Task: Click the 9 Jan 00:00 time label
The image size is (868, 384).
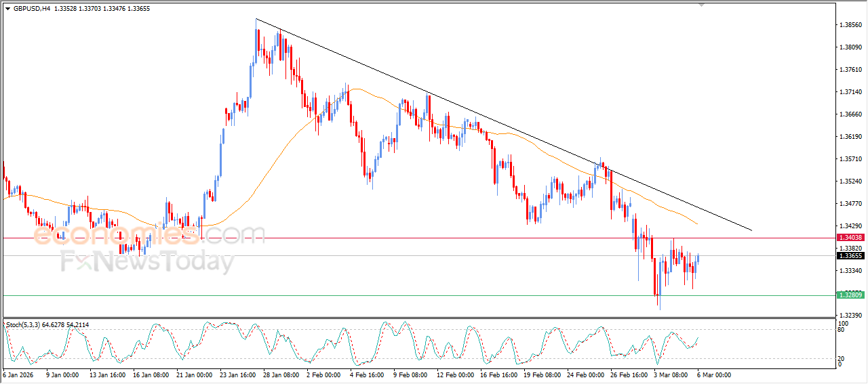Action: (62, 375)
